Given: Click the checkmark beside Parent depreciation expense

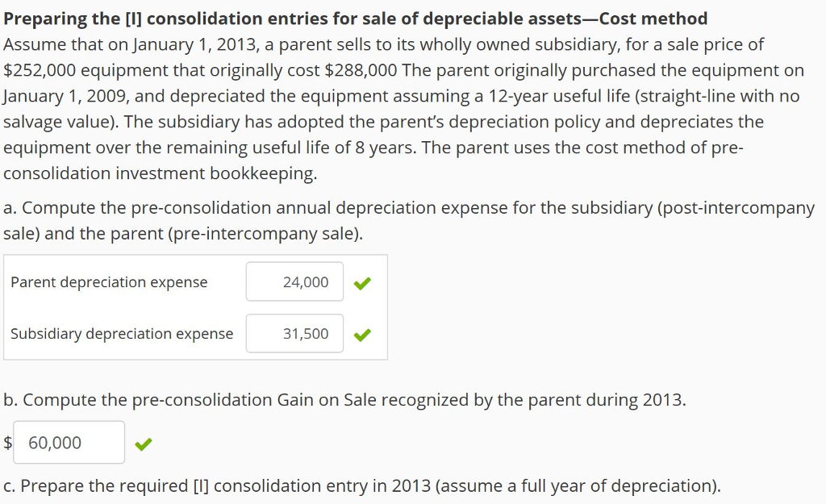Looking at the screenshot, I should (x=362, y=282).
